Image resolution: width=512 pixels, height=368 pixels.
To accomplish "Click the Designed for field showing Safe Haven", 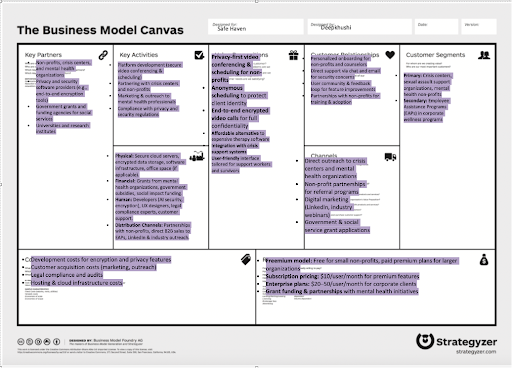I will pyautogui.click(x=256, y=27).
